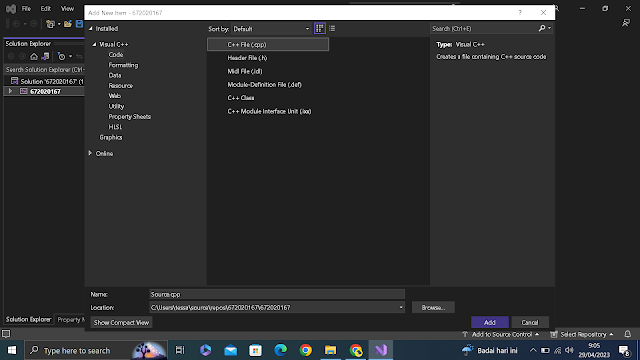Select C++ File (.cpp) template
Screen dimensions: 640x360
[x=268, y=44]
